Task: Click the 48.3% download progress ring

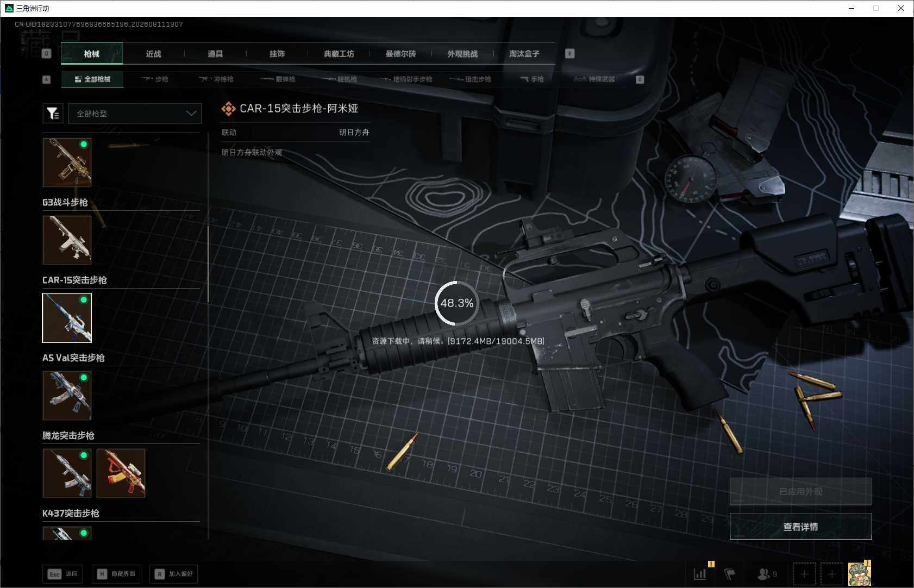Action: pos(457,303)
